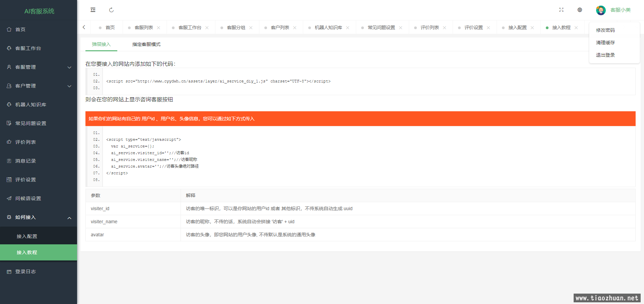This screenshot has width=644, height=304.
Task: Click the avatar parameter cell
Action: (x=133, y=235)
